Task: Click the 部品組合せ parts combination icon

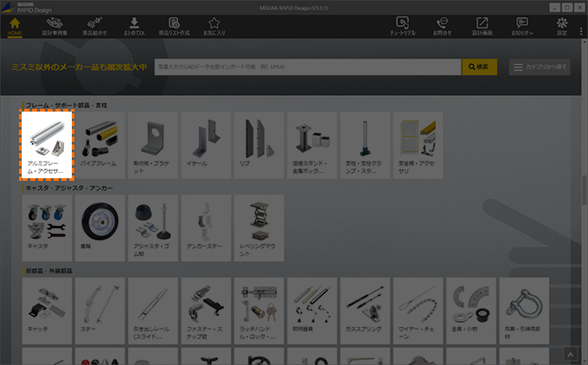Action: point(95,26)
